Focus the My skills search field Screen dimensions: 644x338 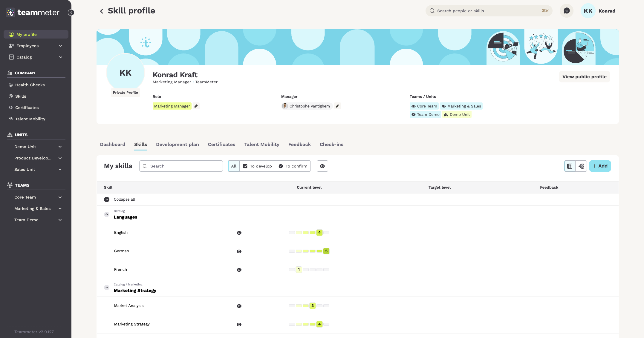[x=181, y=166]
